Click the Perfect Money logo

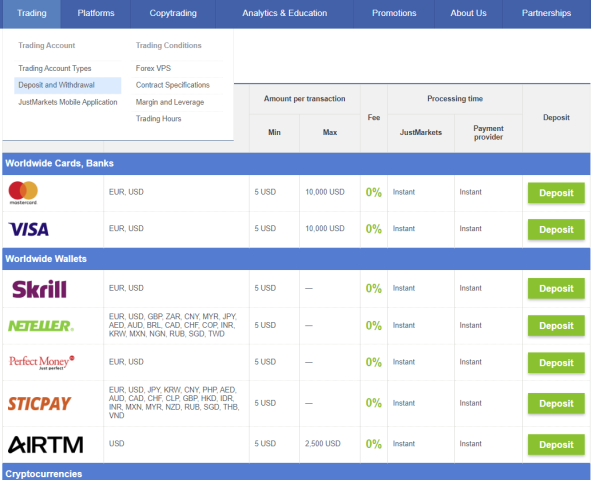(x=41, y=362)
